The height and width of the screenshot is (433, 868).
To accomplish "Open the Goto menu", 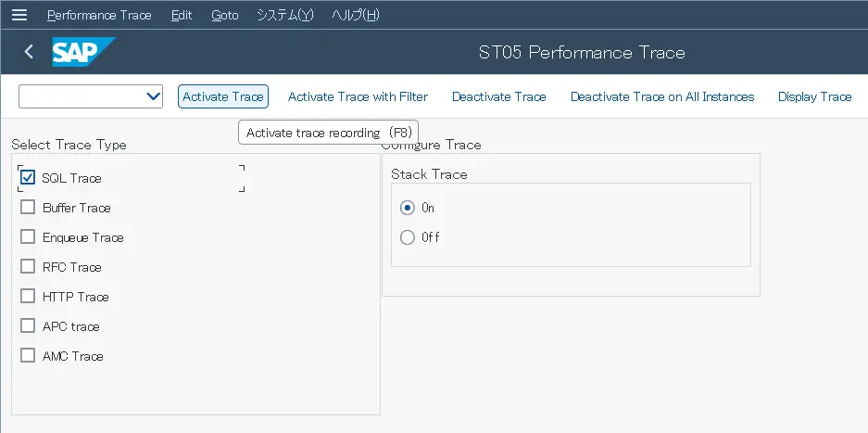I will pos(225,15).
